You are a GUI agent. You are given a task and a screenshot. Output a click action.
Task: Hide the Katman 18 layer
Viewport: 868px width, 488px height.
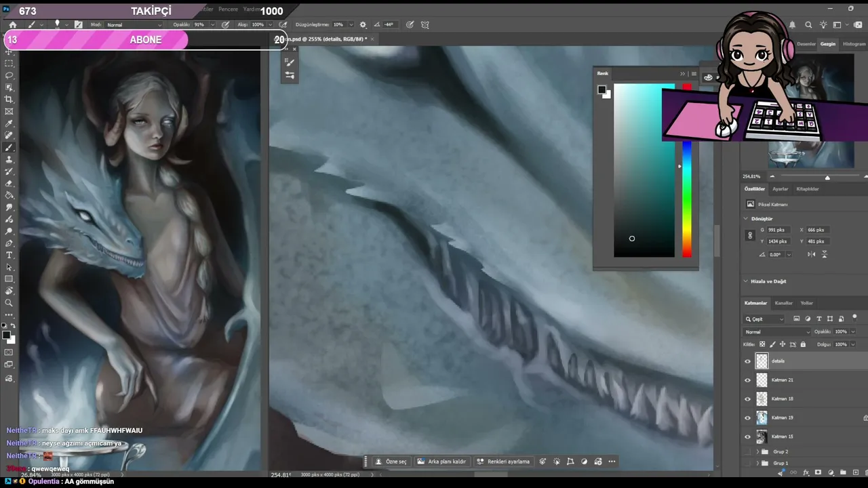tap(748, 399)
